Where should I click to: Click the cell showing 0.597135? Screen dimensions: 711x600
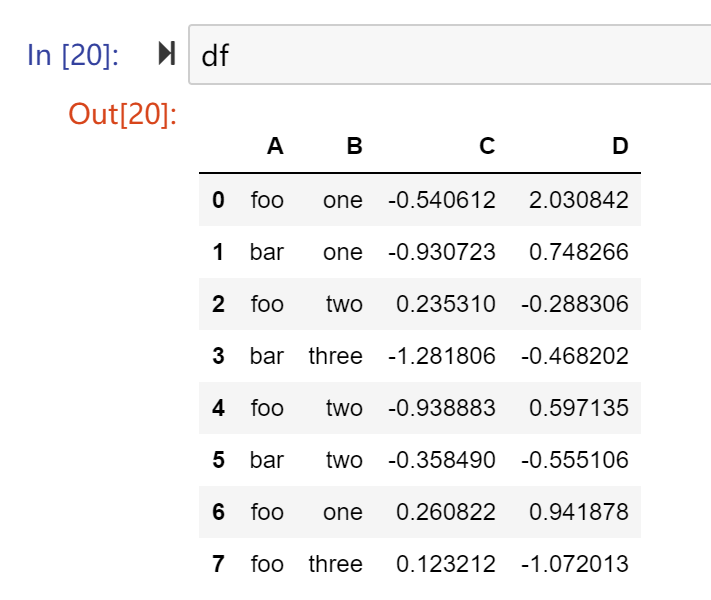point(579,408)
